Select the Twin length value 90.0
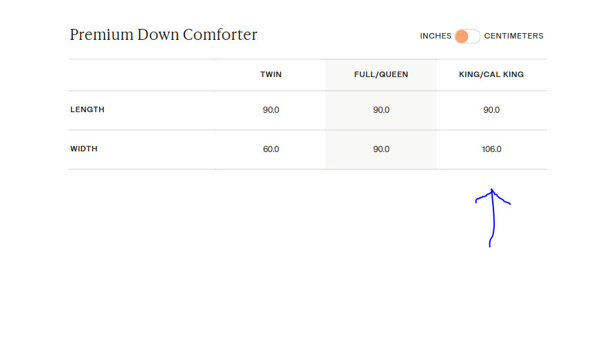This screenshot has width=607, height=364. coord(270,110)
